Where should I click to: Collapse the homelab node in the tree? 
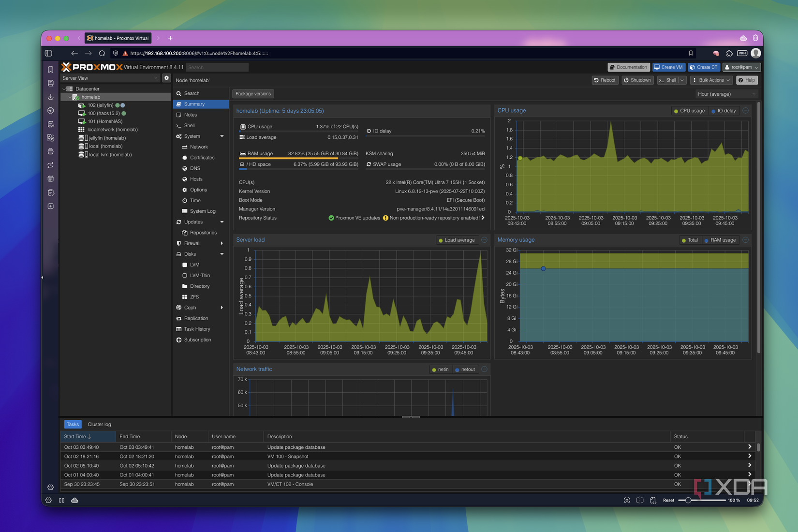tap(70, 97)
